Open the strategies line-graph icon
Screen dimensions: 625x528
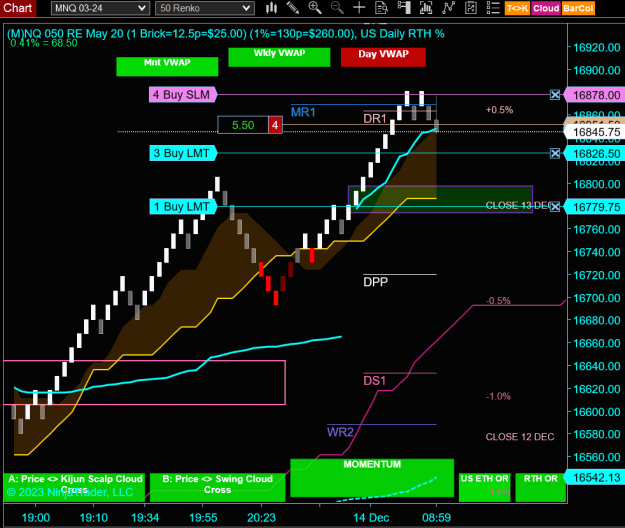pyautogui.click(x=448, y=8)
